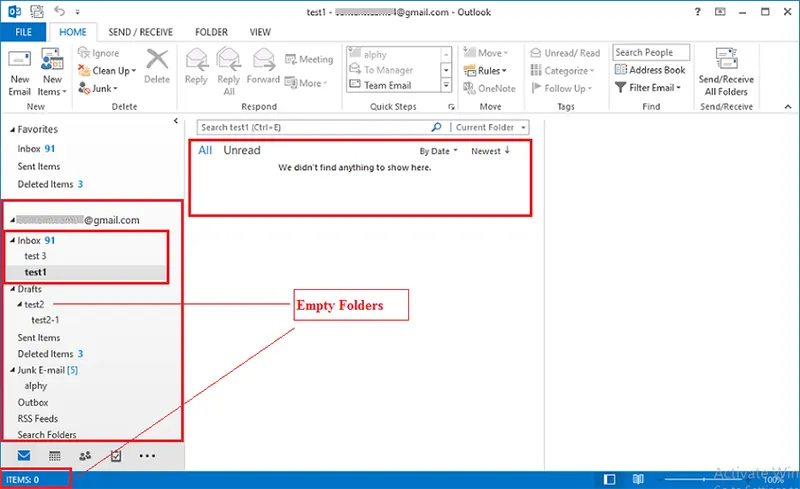800x489 pixels.
Task: Switch to the VIEW tab
Action: (x=260, y=32)
